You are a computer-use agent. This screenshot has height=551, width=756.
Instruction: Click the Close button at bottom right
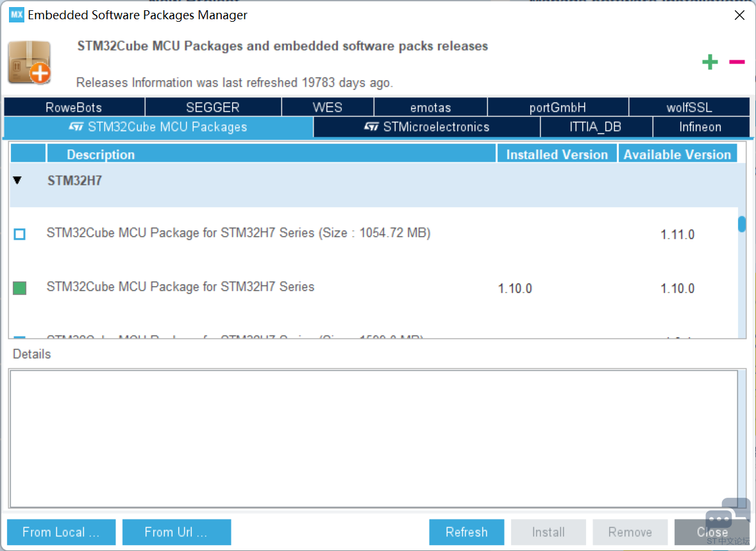712,532
